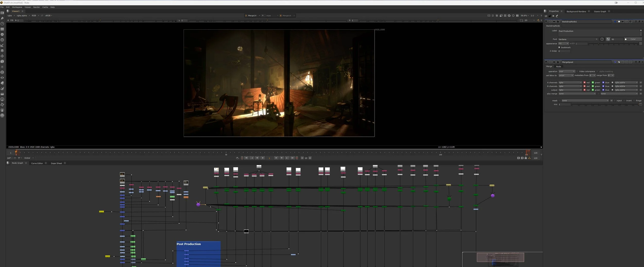Open the set bbox to dropdown
The image size is (644, 267).
click(x=566, y=75)
